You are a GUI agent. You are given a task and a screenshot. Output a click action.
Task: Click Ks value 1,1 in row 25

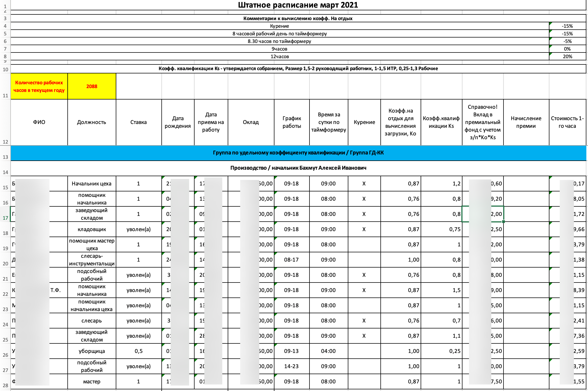click(442, 336)
